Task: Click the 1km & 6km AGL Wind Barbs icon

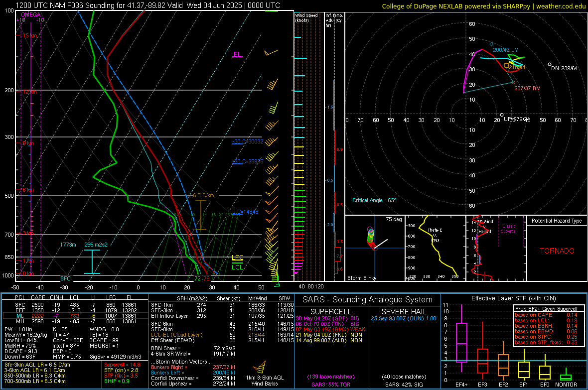Action: [x=260, y=367]
